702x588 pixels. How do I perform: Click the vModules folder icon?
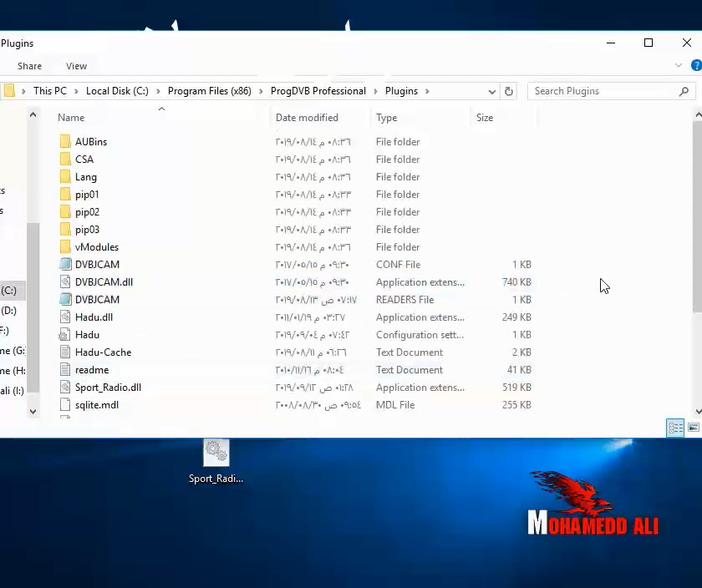(66, 247)
